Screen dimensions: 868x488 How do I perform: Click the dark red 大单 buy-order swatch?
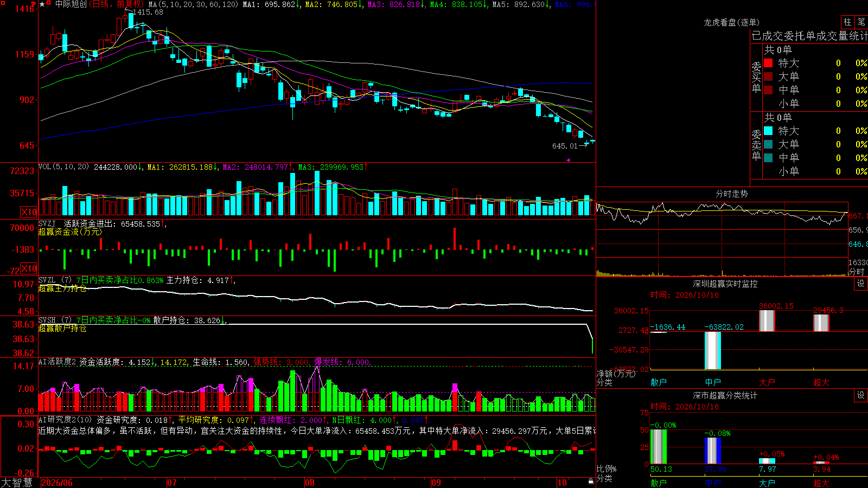[x=768, y=76]
